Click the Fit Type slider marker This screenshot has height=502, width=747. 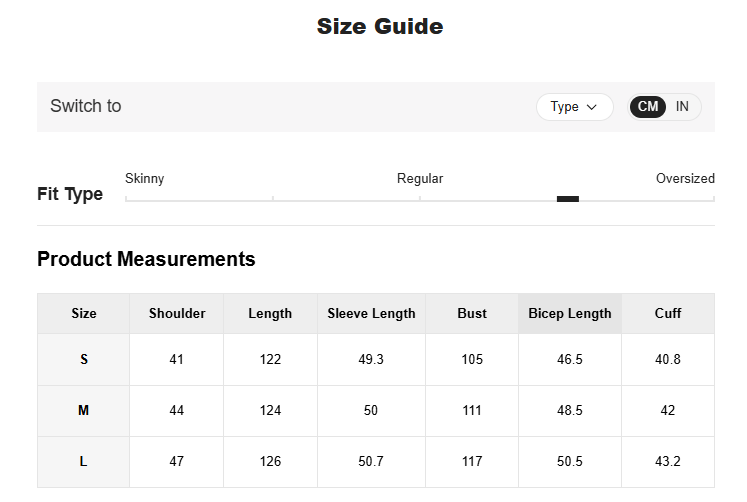click(x=568, y=199)
